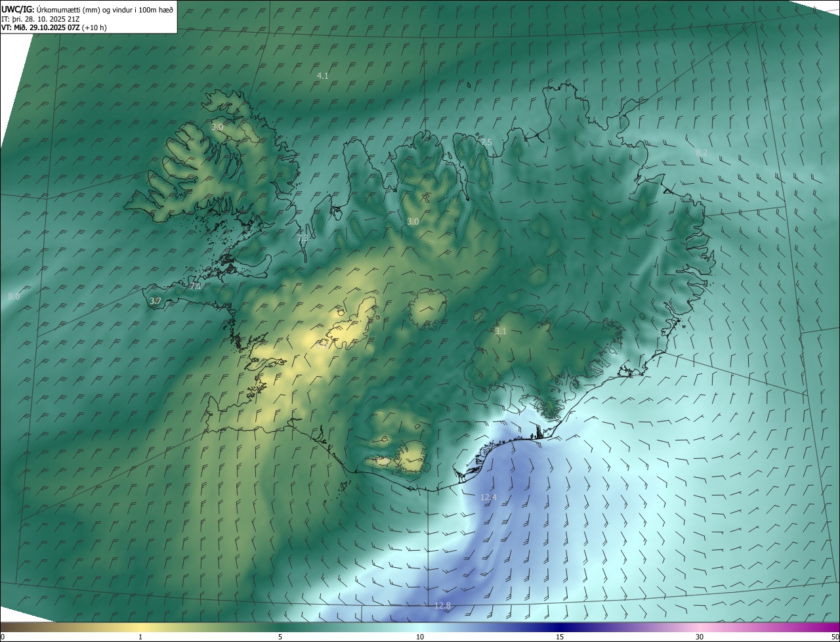Click the 3.1 value label on the large glacier
This screenshot has width=840, height=642.
coord(501,332)
